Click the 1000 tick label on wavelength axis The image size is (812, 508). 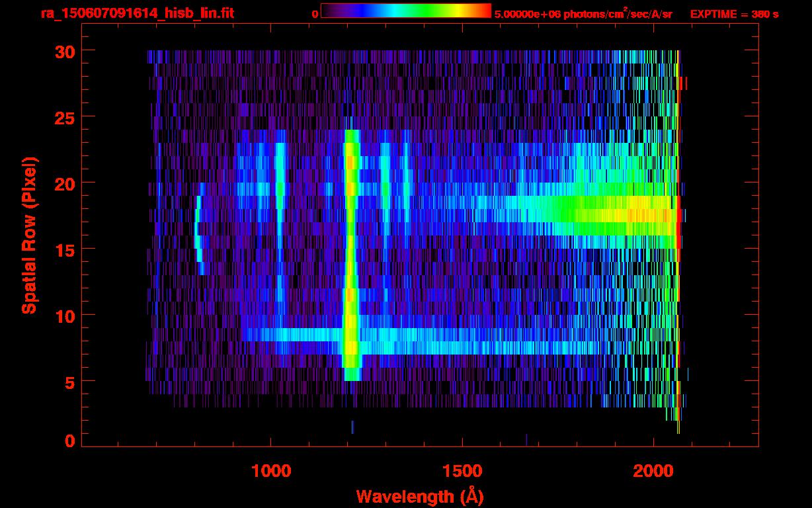270,471
